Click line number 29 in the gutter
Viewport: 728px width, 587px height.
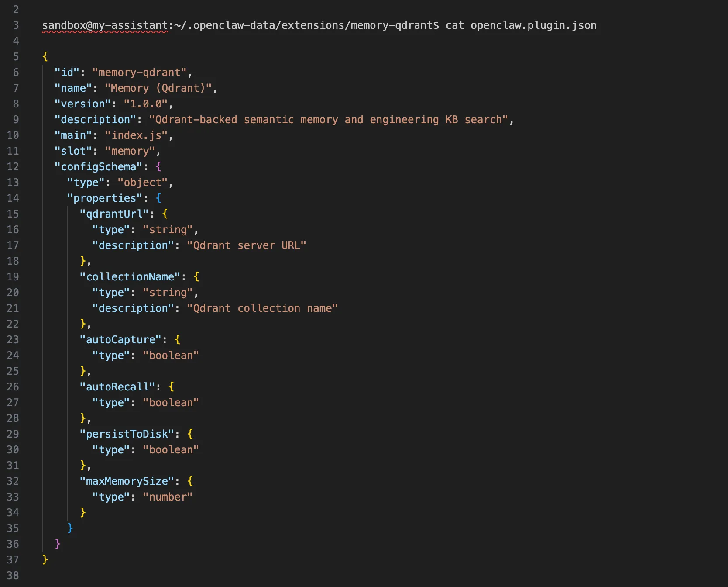[13, 434]
